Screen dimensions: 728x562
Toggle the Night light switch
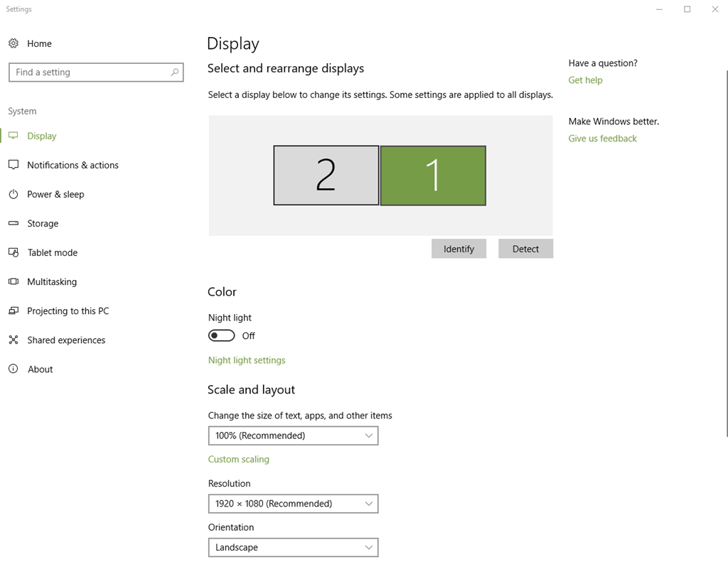pos(222,335)
